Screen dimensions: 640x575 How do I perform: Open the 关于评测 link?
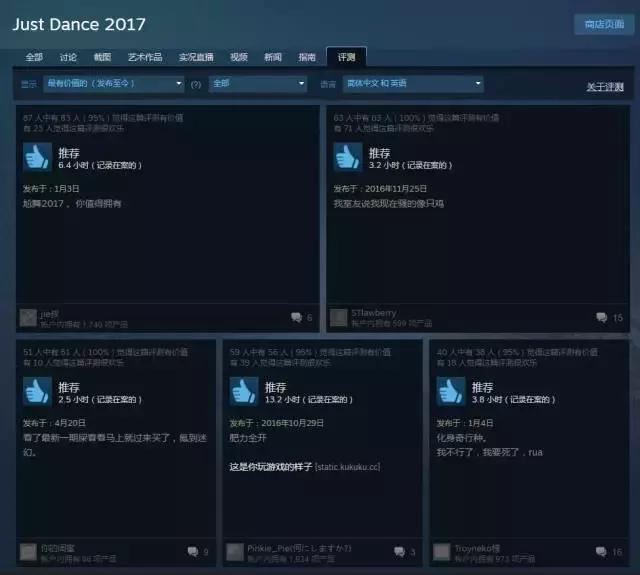(605, 87)
